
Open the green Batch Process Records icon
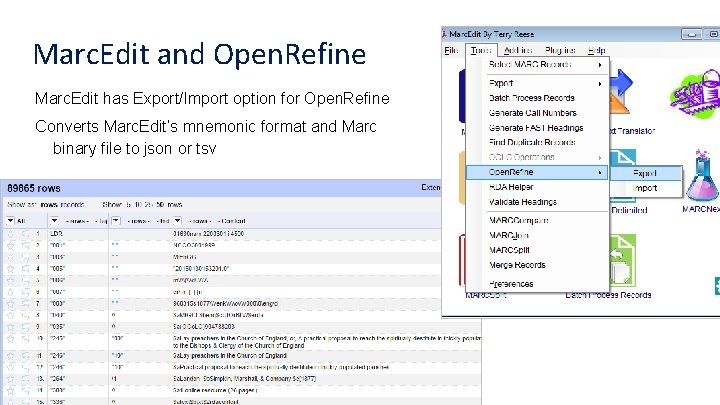pos(622,261)
